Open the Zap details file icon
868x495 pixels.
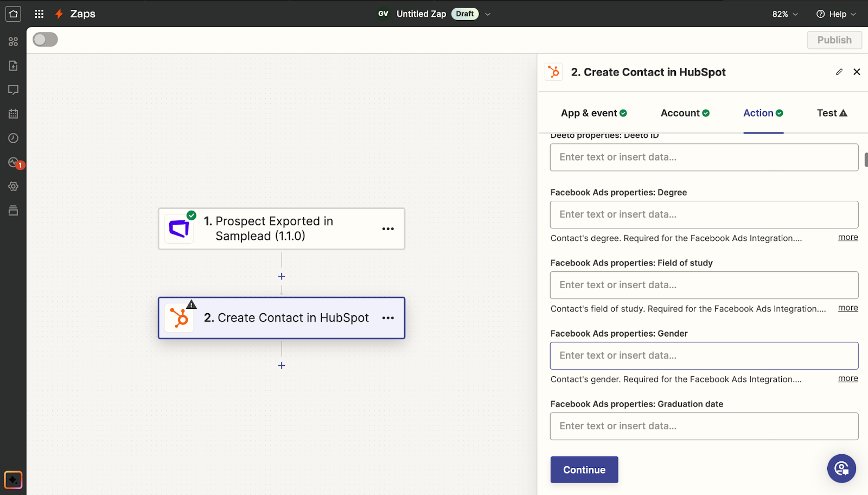click(x=13, y=66)
